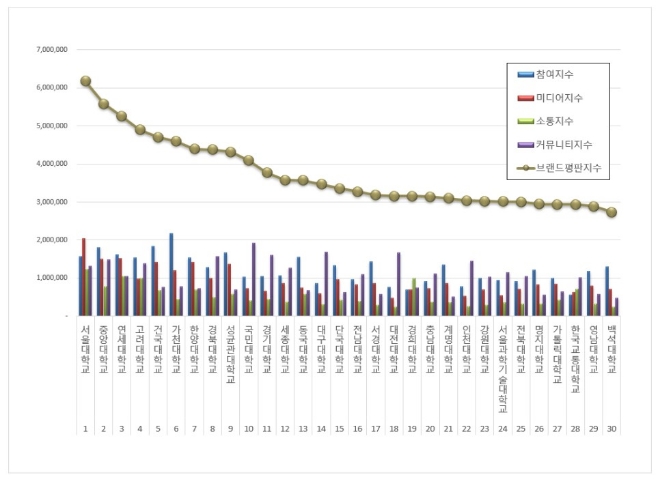This screenshot has width=660, height=479.
Task: Click the 국민대학교 axis label
Action: coord(249,349)
